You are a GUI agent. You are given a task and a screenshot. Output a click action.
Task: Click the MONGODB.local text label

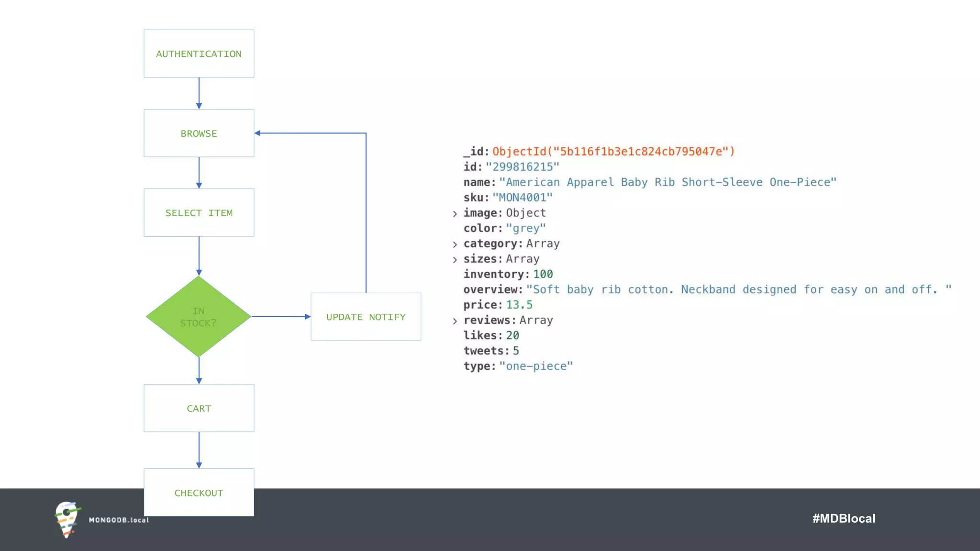point(119,520)
